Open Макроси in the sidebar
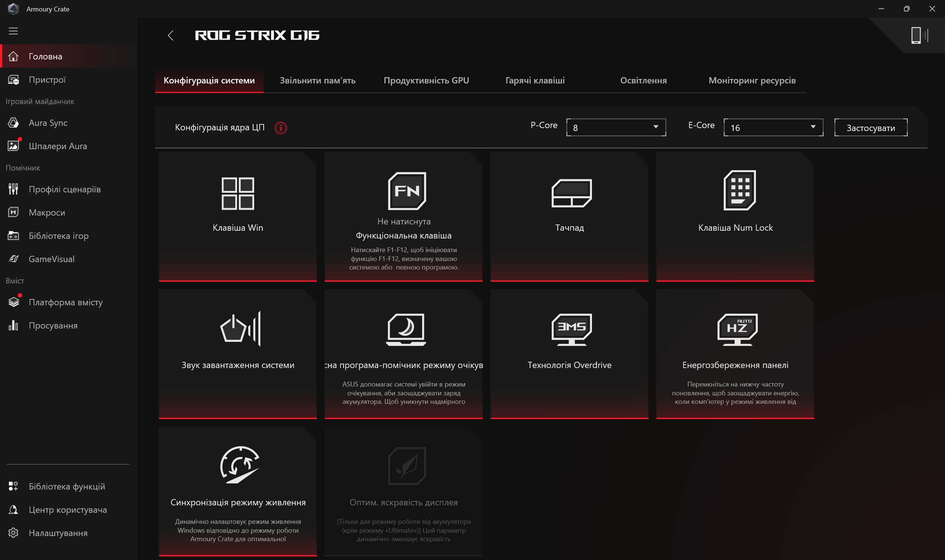 (x=47, y=213)
